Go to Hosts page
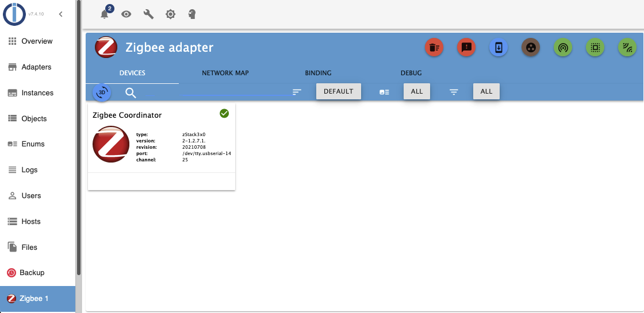The width and height of the screenshot is (644, 313). click(38, 222)
